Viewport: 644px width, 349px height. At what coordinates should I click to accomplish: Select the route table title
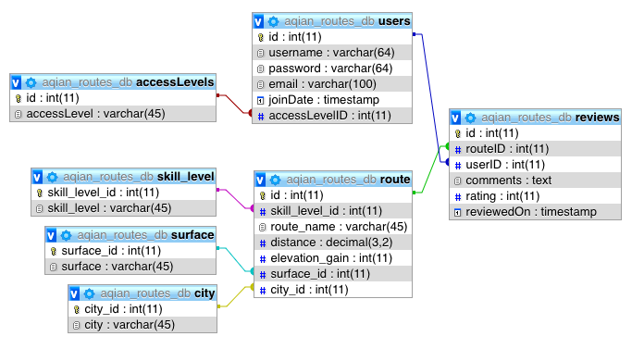348,180
